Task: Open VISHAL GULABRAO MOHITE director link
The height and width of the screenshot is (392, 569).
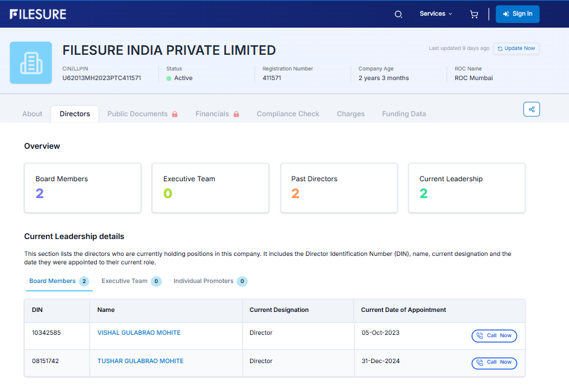Action: [139, 333]
